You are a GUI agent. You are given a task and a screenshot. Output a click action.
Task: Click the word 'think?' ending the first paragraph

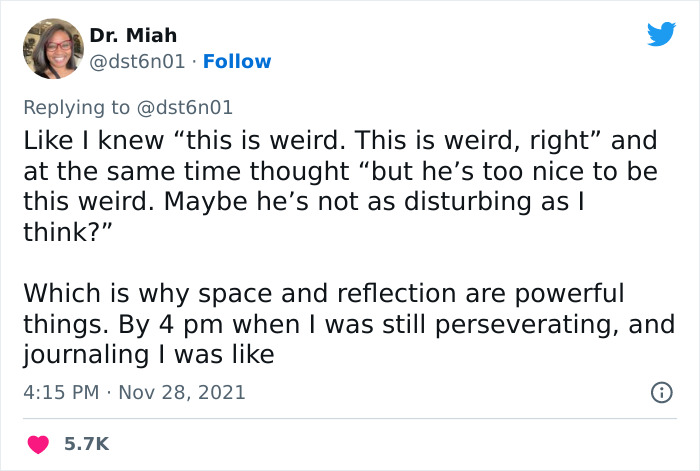tap(58, 231)
